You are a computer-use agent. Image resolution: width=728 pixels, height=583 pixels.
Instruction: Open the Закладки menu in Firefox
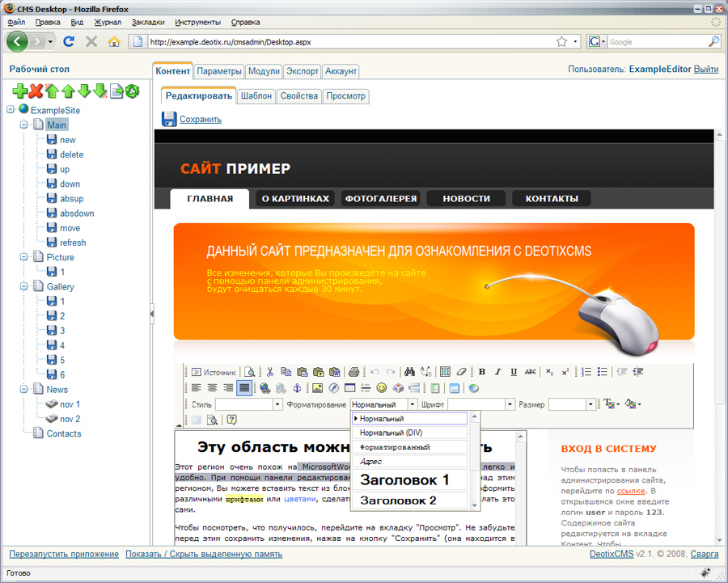pos(148,22)
